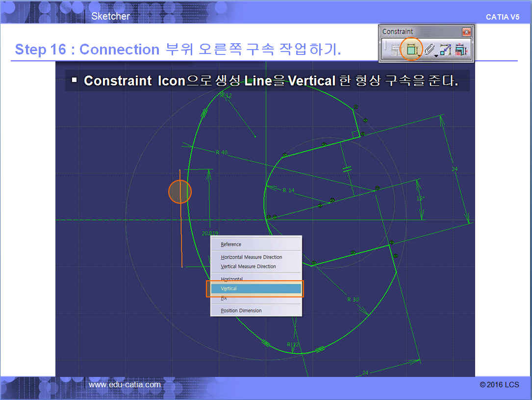Select the Constraint tool icon
Image resolution: width=532 pixels, height=400 pixels.
(x=411, y=49)
